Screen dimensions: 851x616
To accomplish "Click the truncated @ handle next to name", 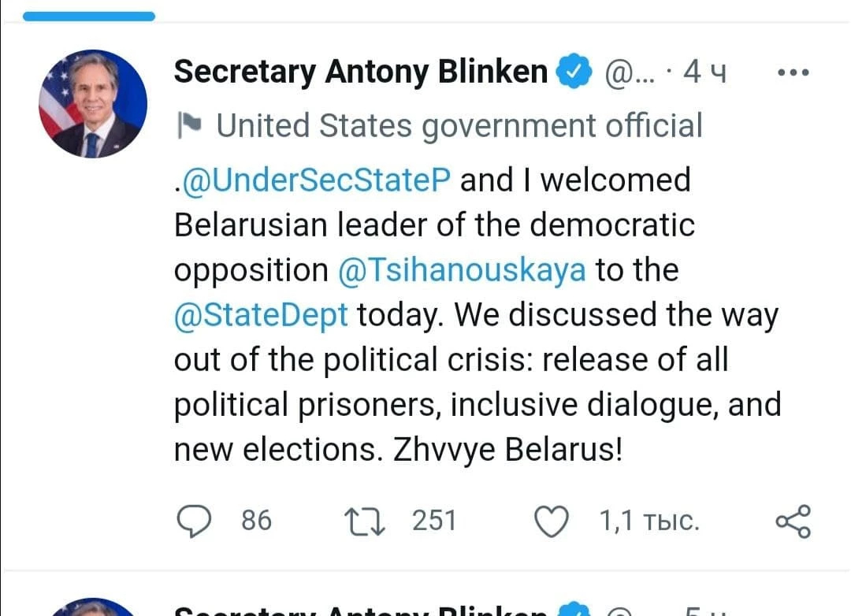I will point(630,72).
